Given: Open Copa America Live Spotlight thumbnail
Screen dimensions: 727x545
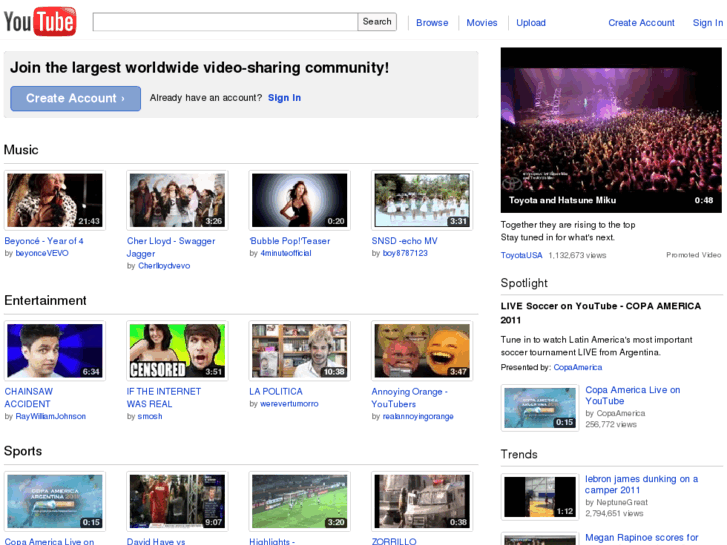Looking at the screenshot, I should click(540, 408).
